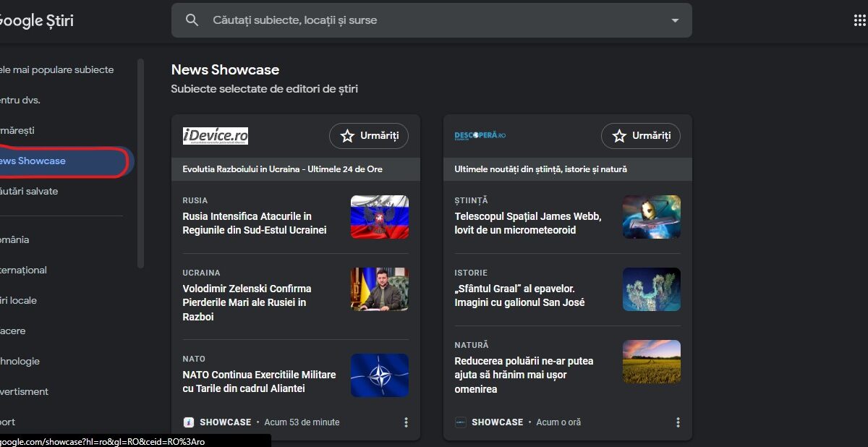
Task: Click the search magnifier icon
Action: (x=192, y=20)
